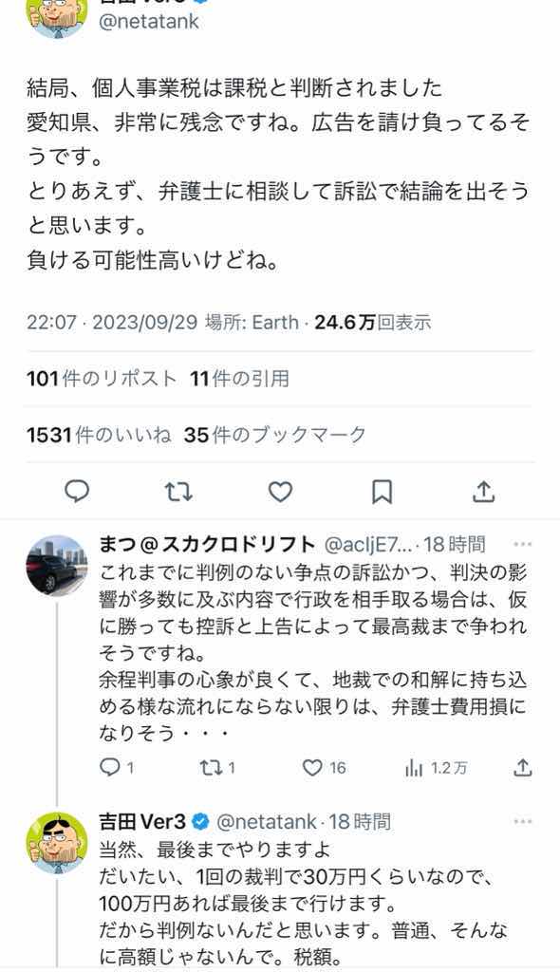560x972 pixels.
Task: Tap the share icon under the main post
Action: (483, 492)
